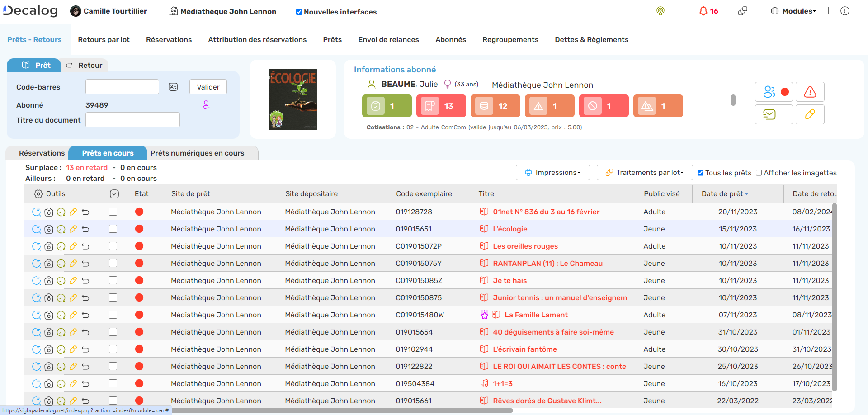The height and width of the screenshot is (415, 868).
Task: Switch to the Réservations tab
Action: (x=41, y=153)
